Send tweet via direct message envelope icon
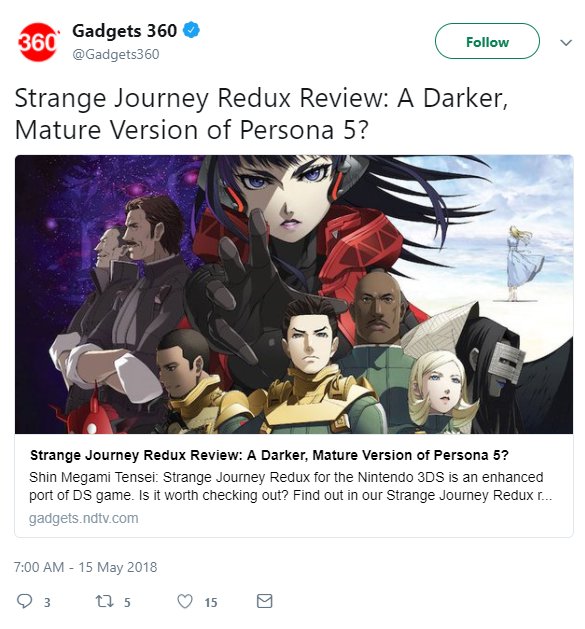 (x=264, y=601)
